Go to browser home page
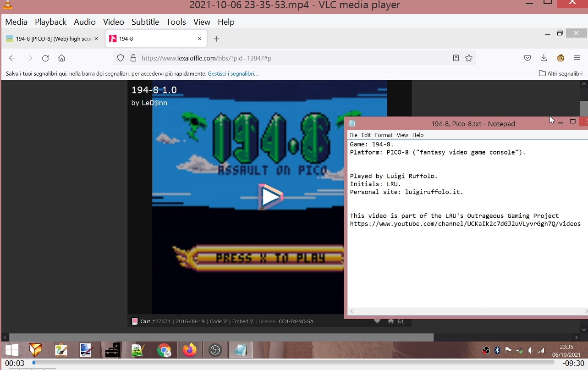The height and width of the screenshot is (370, 588). tap(61, 58)
